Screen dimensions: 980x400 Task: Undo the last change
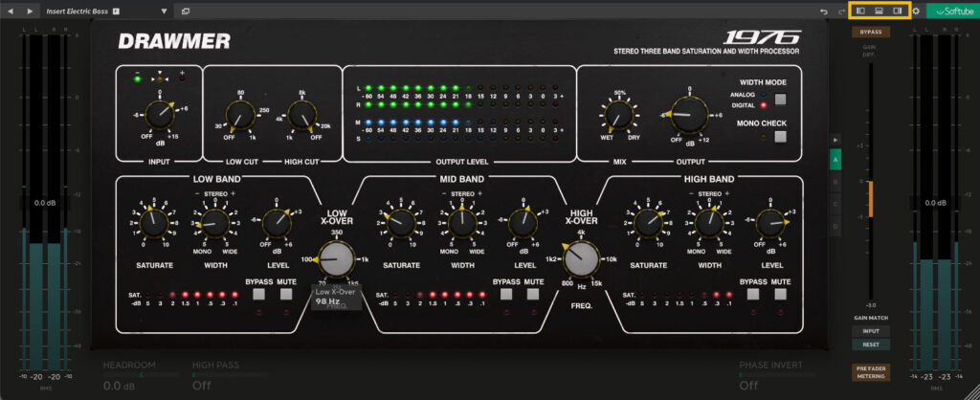tap(824, 11)
